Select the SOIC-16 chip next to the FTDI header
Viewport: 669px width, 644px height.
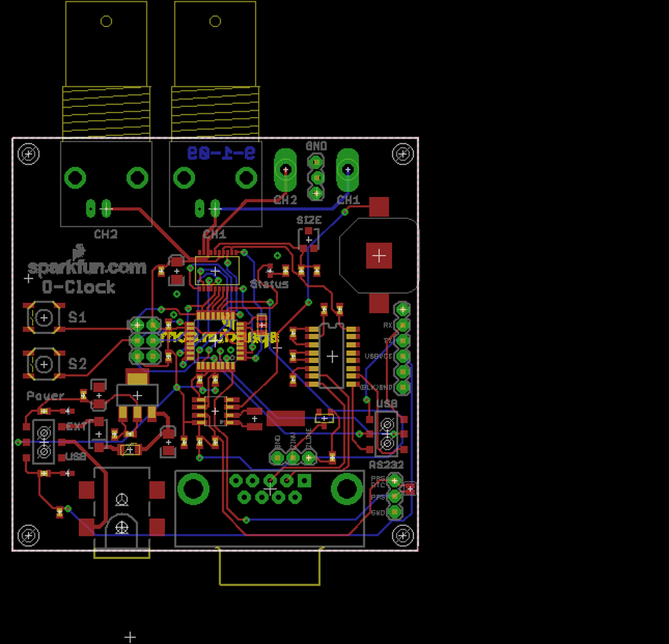332,357
